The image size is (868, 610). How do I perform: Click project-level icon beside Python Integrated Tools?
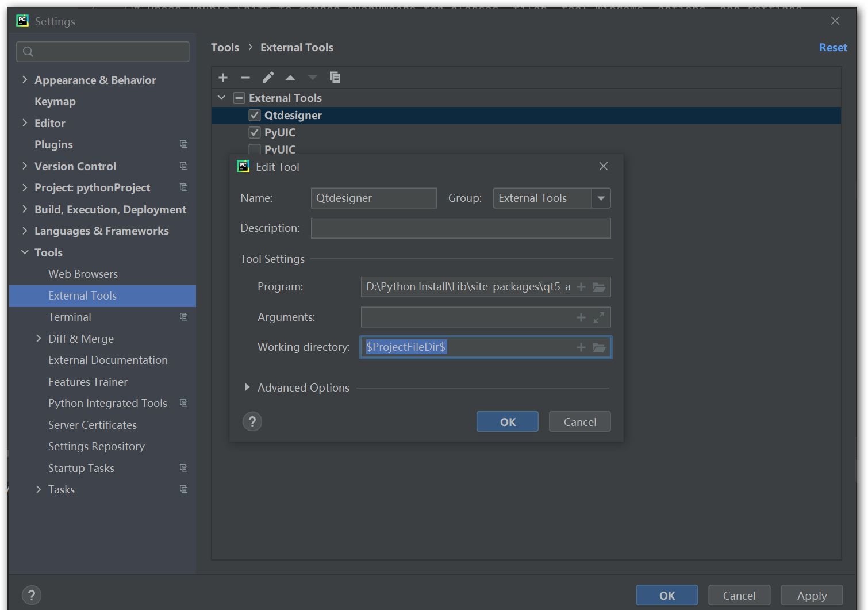183,403
